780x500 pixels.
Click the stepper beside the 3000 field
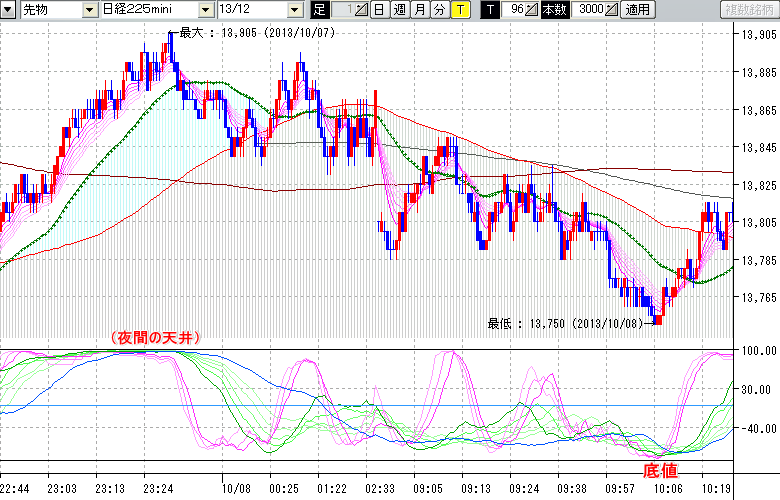coord(612,10)
